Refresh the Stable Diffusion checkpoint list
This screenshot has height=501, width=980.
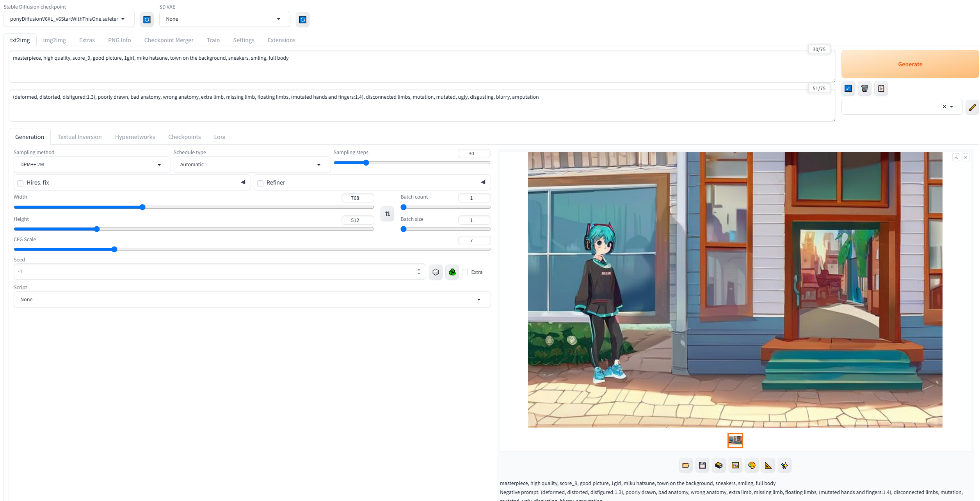147,20
